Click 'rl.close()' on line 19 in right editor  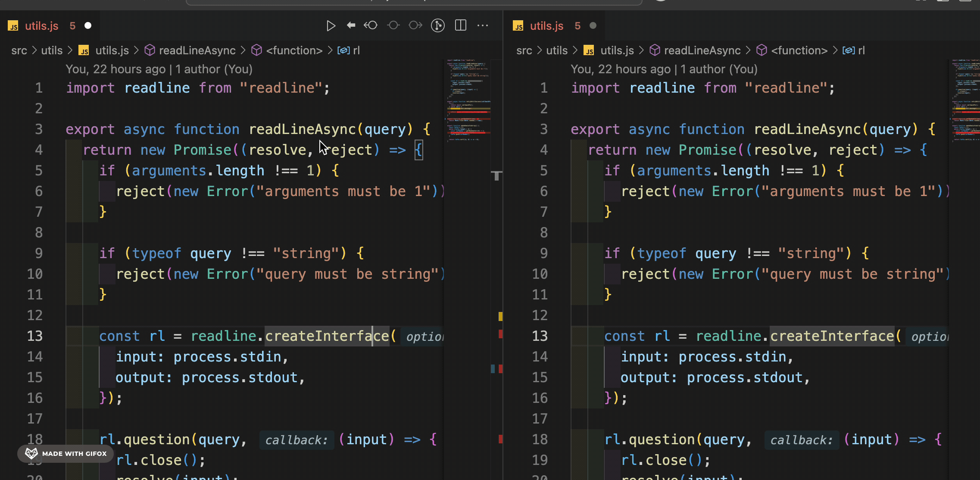pos(662,460)
